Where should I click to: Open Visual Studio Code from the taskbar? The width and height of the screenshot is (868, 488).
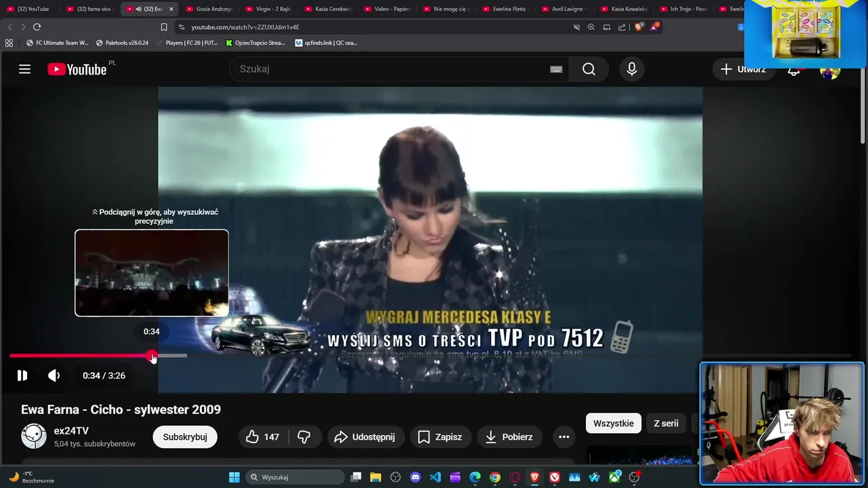[x=435, y=477]
